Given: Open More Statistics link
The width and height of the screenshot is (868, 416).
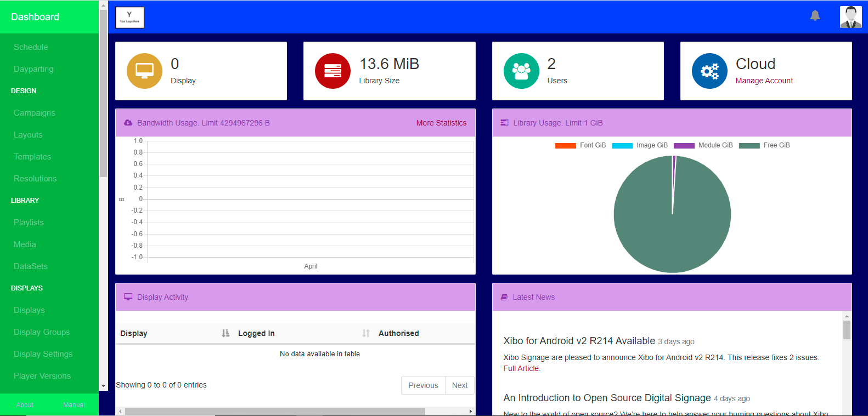Looking at the screenshot, I should [x=441, y=123].
